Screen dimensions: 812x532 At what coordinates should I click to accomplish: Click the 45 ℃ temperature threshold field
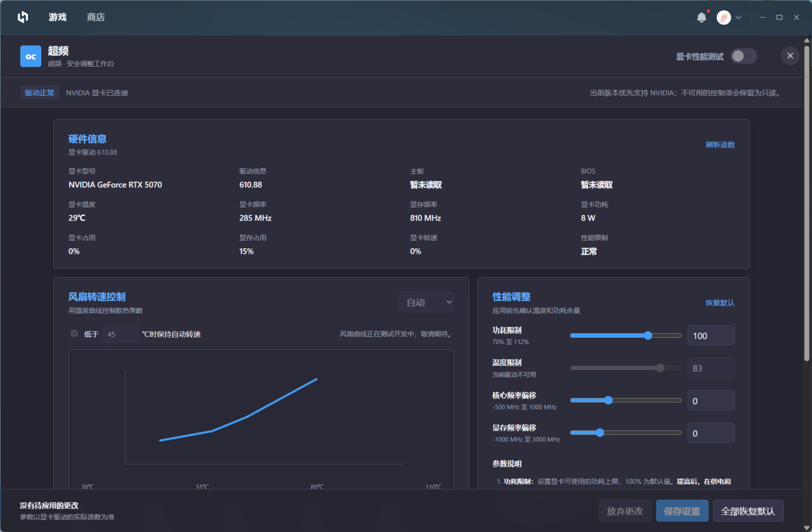[x=120, y=334]
